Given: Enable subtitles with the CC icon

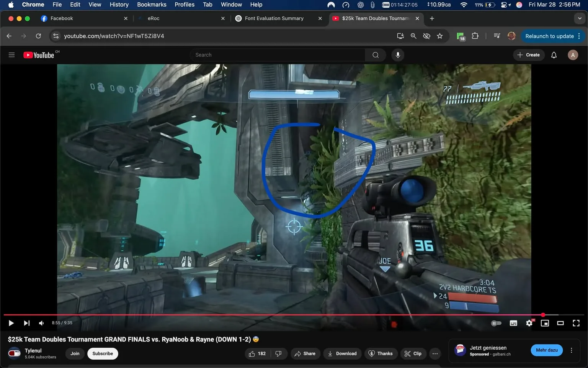Looking at the screenshot, I should tap(513, 323).
